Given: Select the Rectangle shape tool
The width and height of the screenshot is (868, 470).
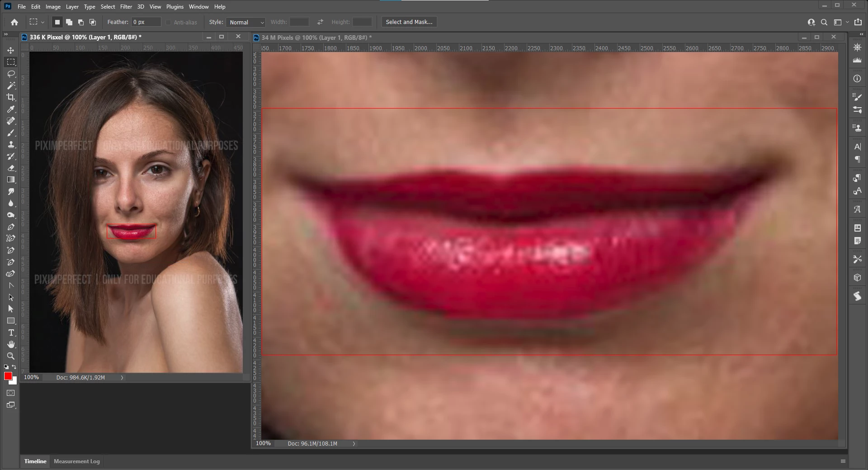Looking at the screenshot, I should pos(11,321).
